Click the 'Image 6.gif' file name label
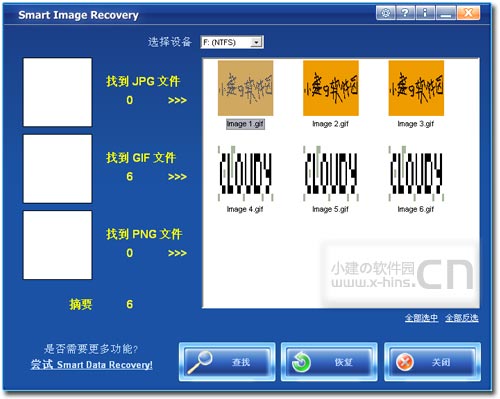Image resolution: width=500 pixels, height=399 pixels. [416, 209]
